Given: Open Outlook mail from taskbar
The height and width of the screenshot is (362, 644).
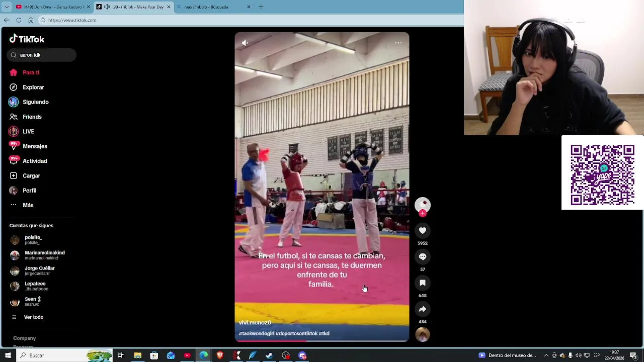Looking at the screenshot, I should tap(171, 355).
